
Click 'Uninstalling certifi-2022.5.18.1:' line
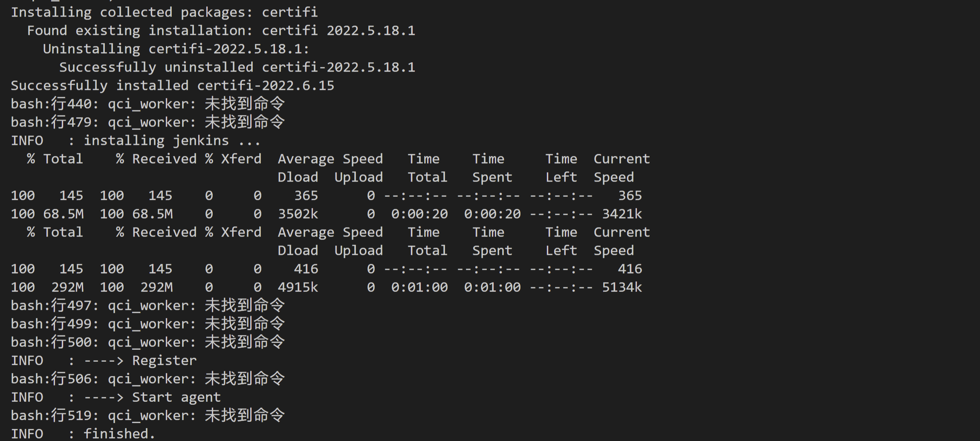(176, 49)
